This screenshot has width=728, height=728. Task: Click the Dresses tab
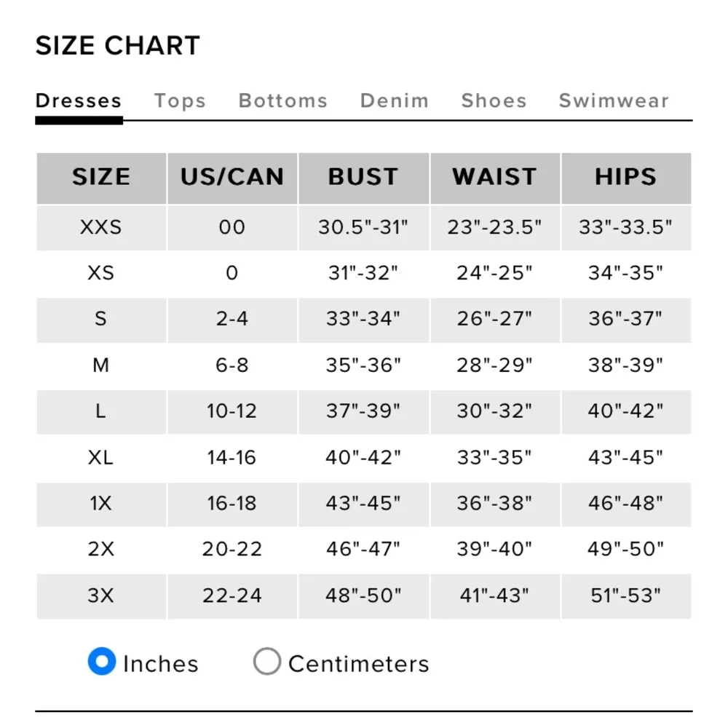point(79,100)
